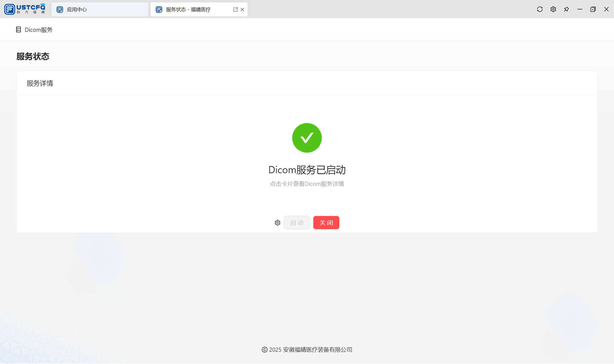
Task: Close the 服务状态 tab
Action: pos(242,10)
